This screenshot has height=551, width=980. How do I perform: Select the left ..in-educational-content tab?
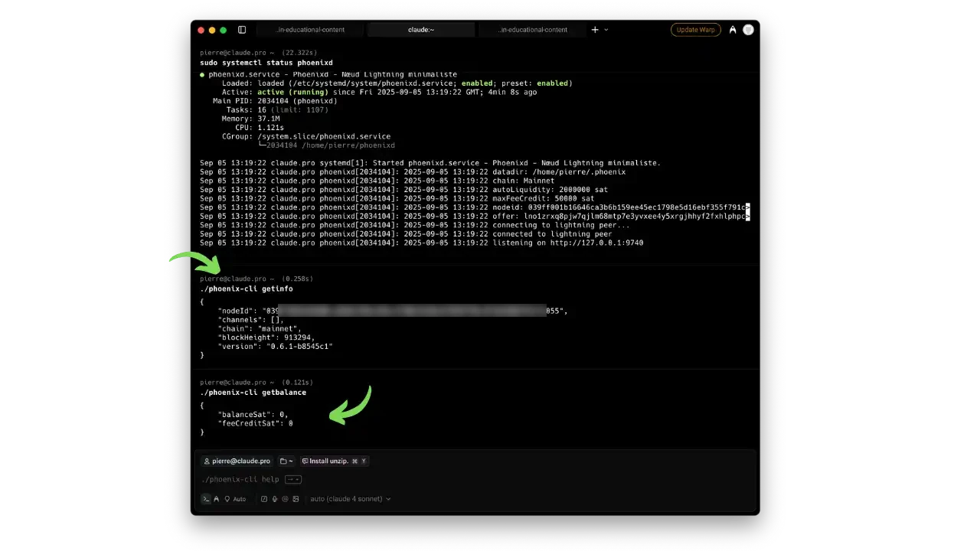click(x=310, y=29)
